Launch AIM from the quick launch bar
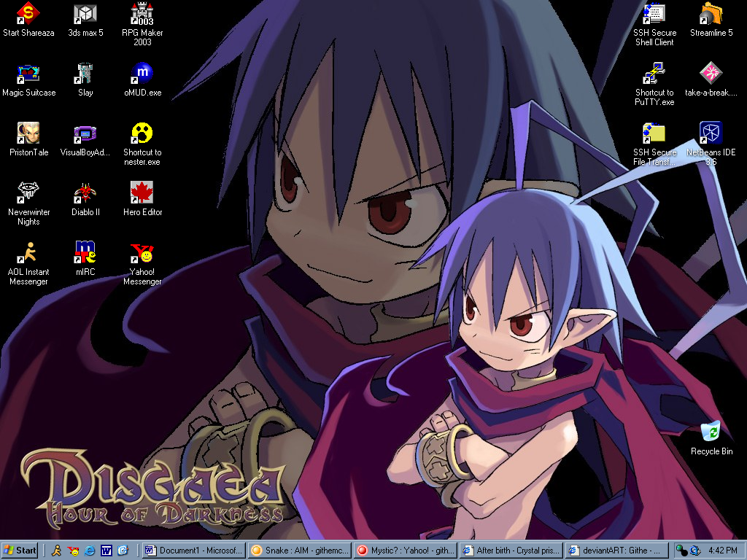Screen dimensions: 747x560 coord(56,551)
